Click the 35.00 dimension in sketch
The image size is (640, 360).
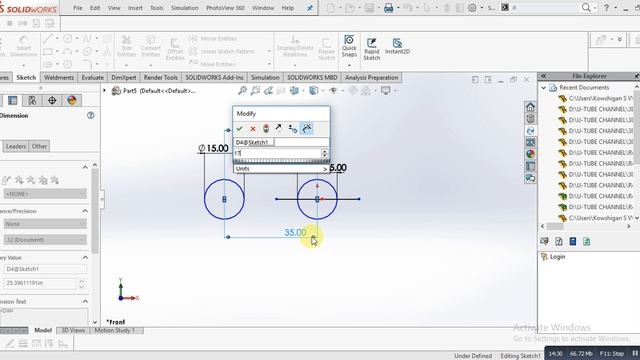[x=295, y=232]
